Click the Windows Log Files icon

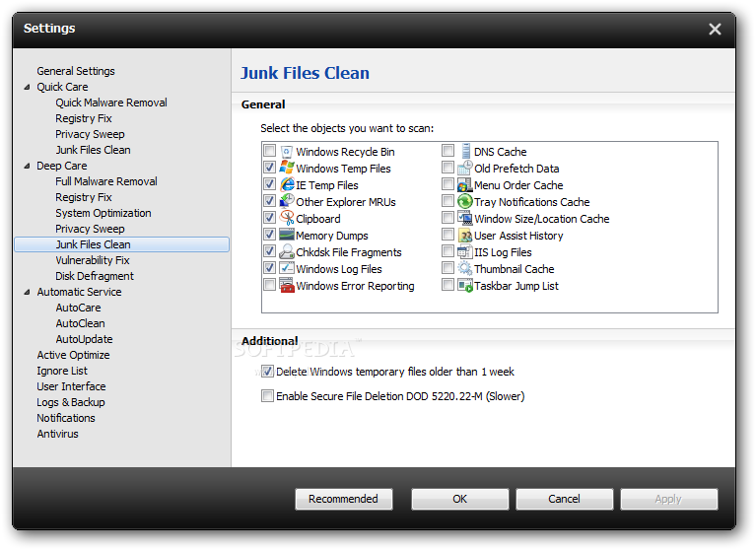pyautogui.click(x=287, y=268)
